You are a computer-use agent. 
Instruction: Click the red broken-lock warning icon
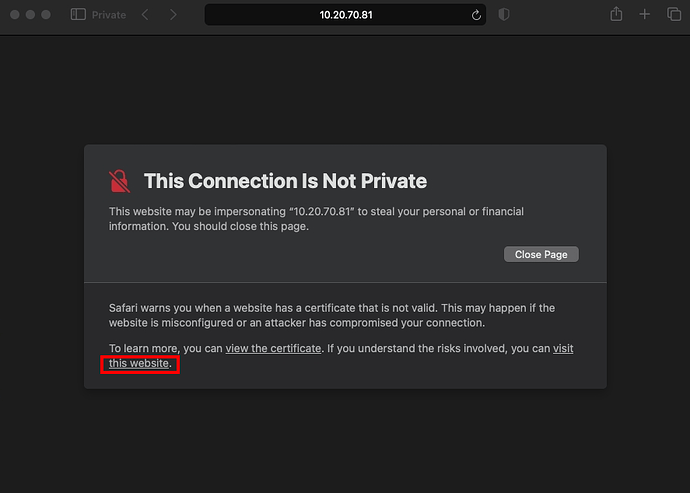pos(120,181)
